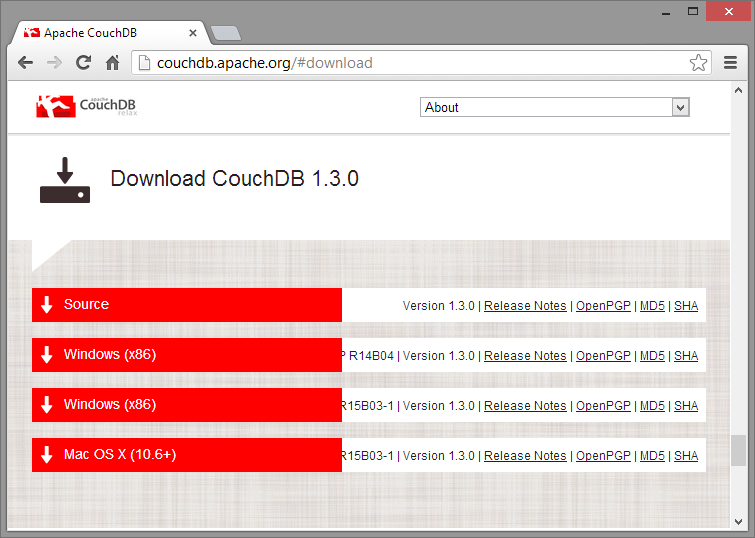The width and height of the screenshot is (755, 538).
Task: Open the About dropdown menu
Action: tap(555, 107)
